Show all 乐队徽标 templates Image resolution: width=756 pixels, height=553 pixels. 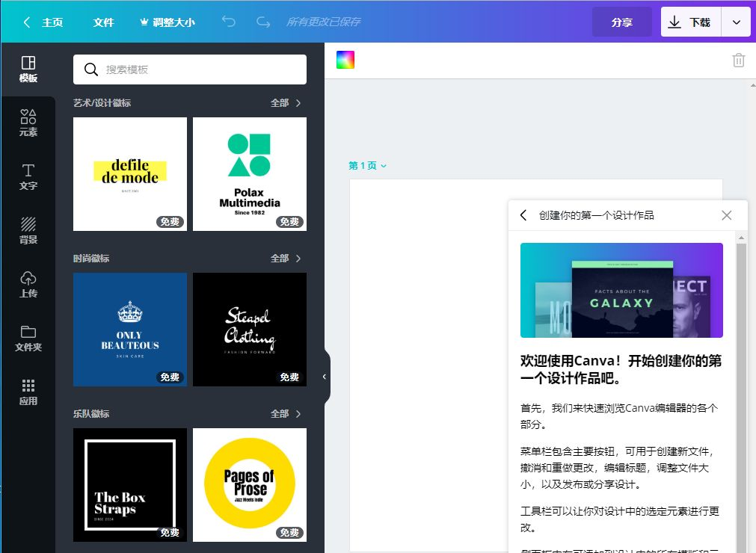(x=286, y=414)
